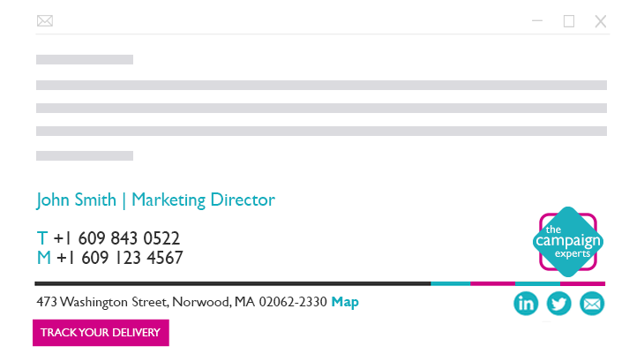Click the last short gray placeholder line

click(85, 155)
